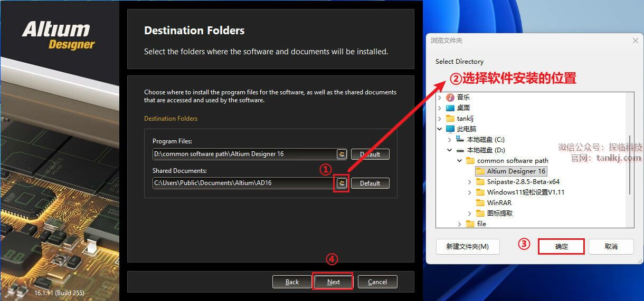Click the Altium Designer 16 folder icon

pos(480,171)
